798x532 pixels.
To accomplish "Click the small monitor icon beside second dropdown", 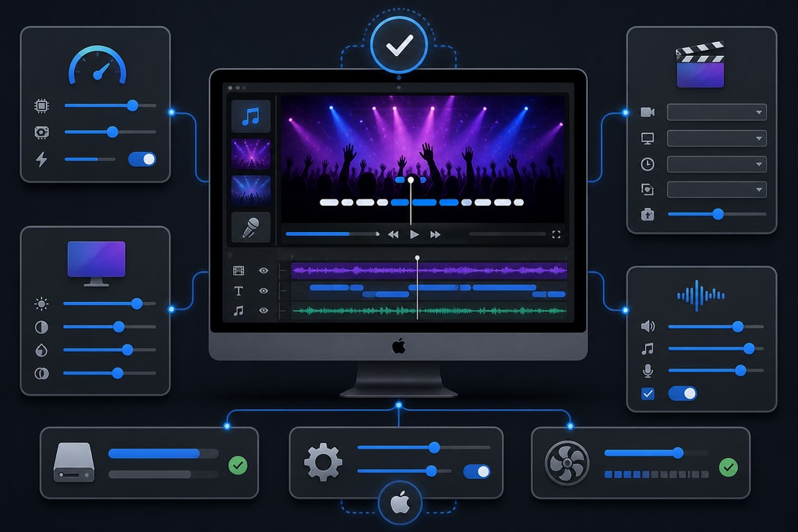I will [648, 139].
